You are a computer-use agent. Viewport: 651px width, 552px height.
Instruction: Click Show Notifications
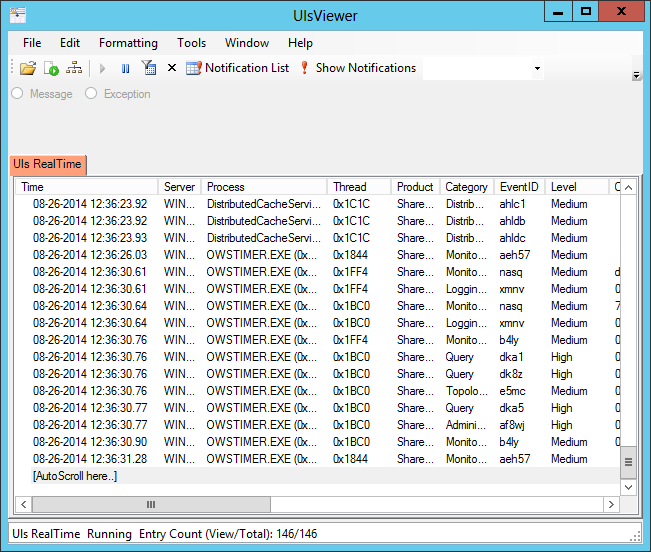[357, 68]
